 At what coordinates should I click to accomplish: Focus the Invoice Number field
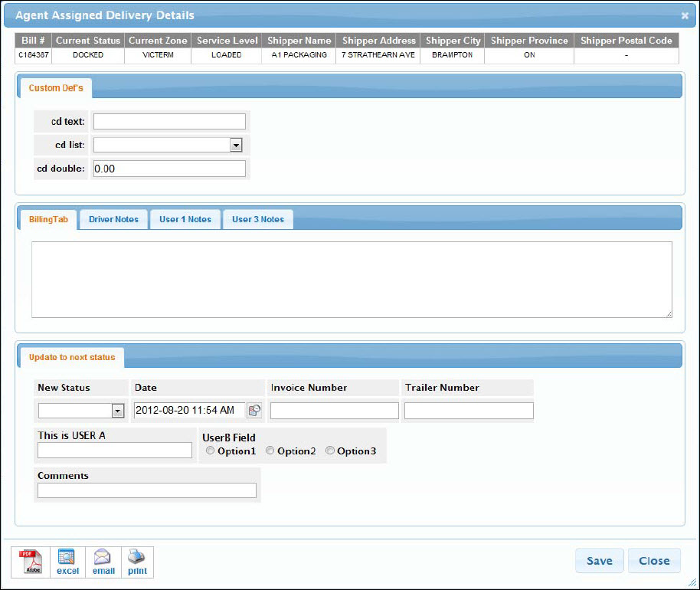pyautogui.click(x=334, y=411)
